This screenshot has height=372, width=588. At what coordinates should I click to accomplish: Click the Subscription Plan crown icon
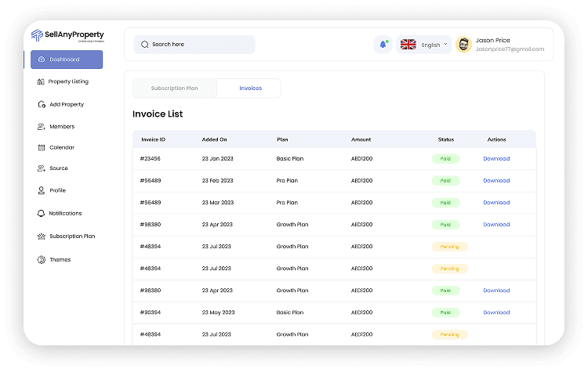pyautogui.click(x=42, y=237)
